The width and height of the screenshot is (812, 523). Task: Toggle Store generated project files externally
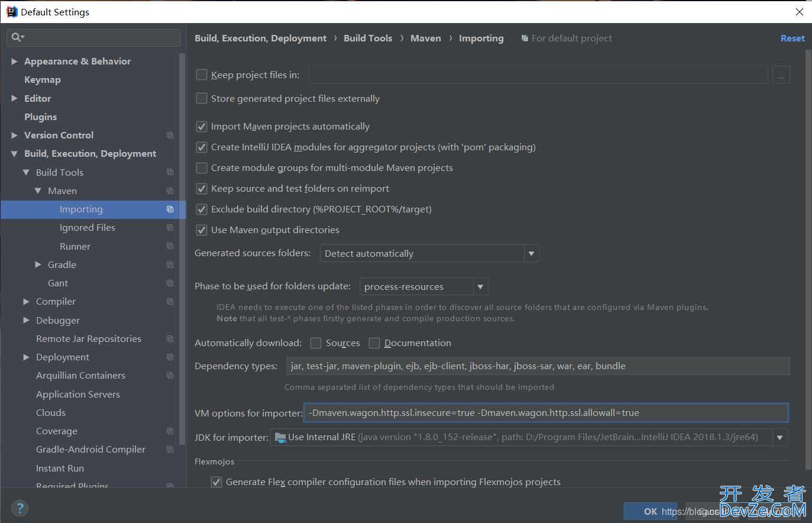click(202, 99)
